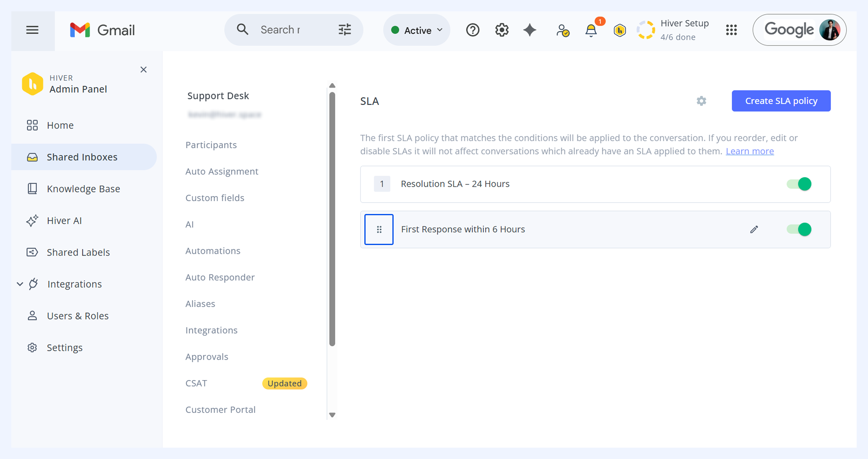Close the Hiver Admin Panel sidebar
The height and width of the screenshot is (459, 868).
point(143,70)
